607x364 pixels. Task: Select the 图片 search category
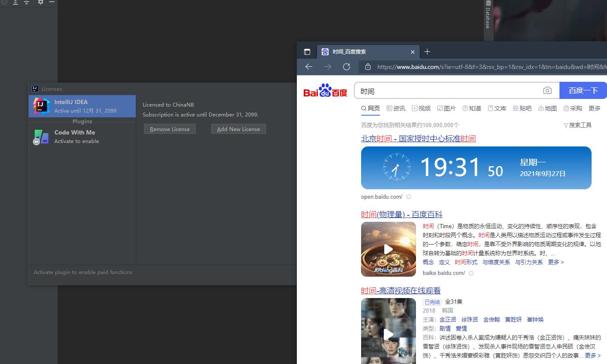click(x=446, y=108)
